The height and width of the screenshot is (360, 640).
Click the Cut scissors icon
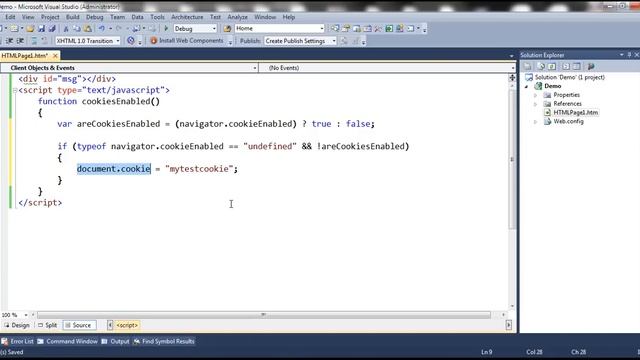[x=66, y=29]
